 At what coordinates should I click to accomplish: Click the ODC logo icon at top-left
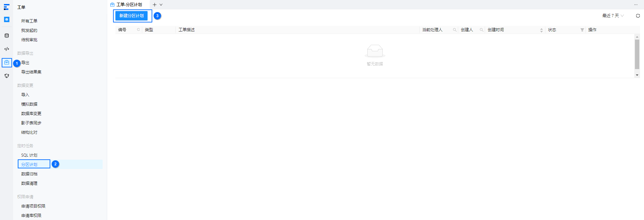(6, 7)
